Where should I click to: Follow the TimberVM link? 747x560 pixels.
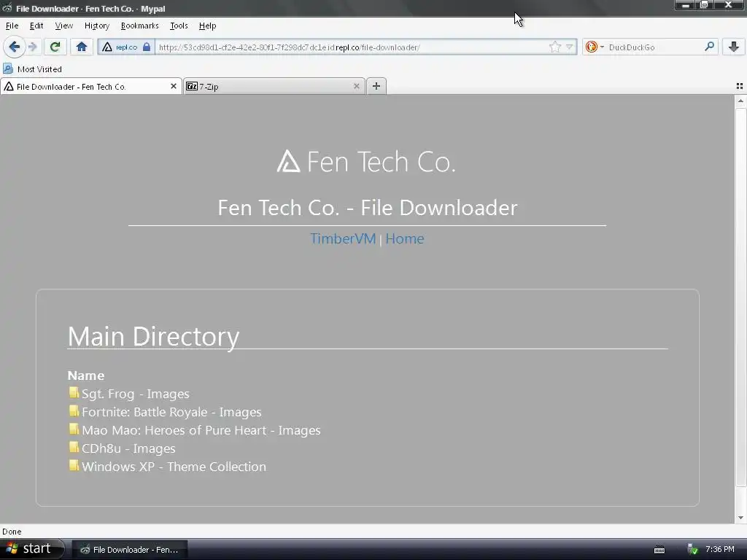(343, 238)
